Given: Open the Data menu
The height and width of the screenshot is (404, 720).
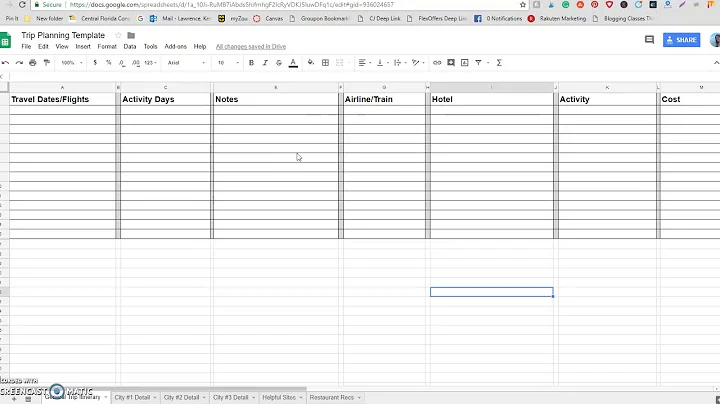Looking at the screenshot, I should tap(130, 46).
